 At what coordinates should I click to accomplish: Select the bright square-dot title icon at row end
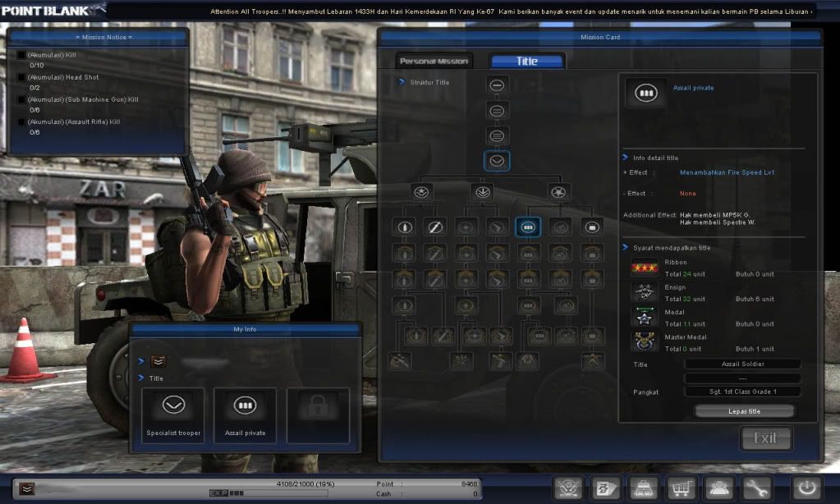point(591,227)
